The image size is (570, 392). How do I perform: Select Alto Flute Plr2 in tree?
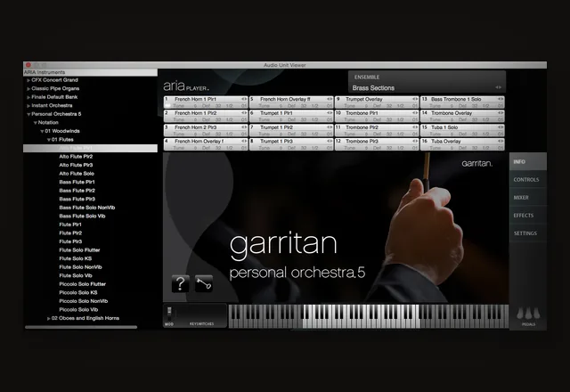pyautogui.click(x=76, y=157)
